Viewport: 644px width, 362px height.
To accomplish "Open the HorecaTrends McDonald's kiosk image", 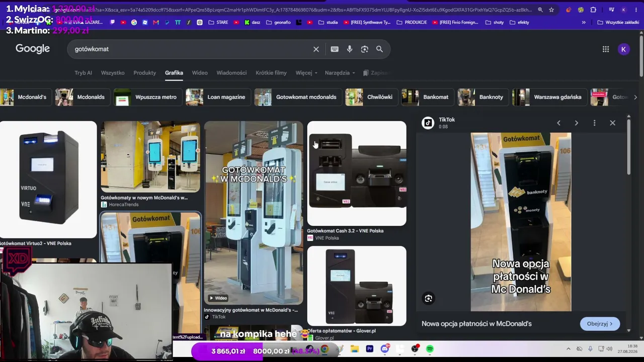I will pyautogui.click(x=150, y=157).
